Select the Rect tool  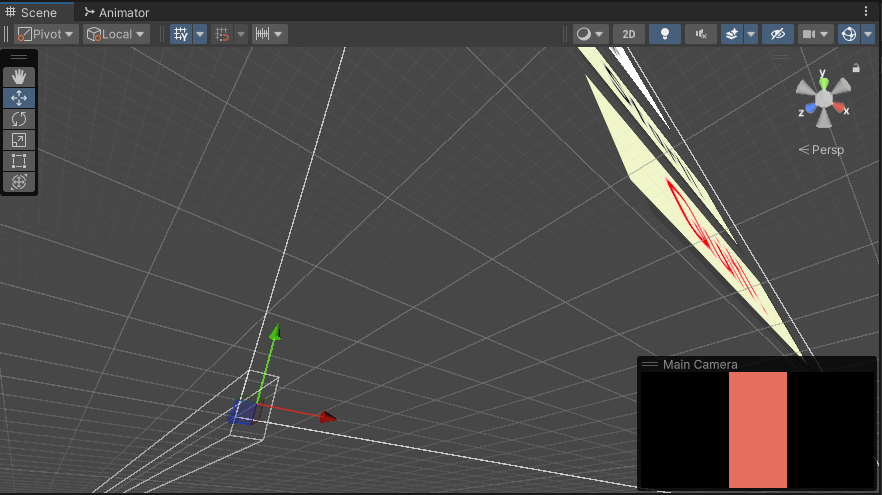[19, 161]
